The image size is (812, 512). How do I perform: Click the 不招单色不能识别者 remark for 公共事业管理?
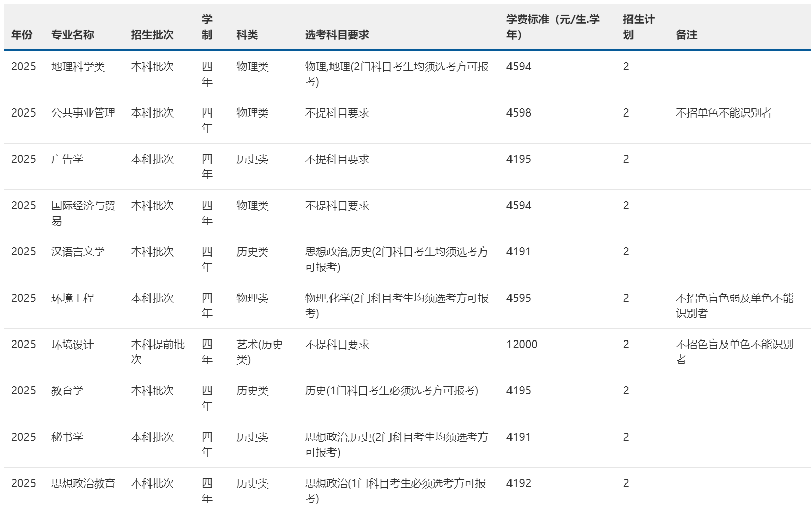coord(723,113)
